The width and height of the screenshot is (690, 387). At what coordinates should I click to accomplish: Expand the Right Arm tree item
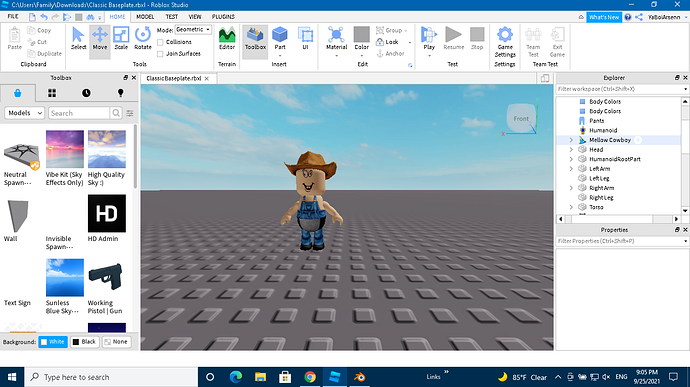pos(571,188)
